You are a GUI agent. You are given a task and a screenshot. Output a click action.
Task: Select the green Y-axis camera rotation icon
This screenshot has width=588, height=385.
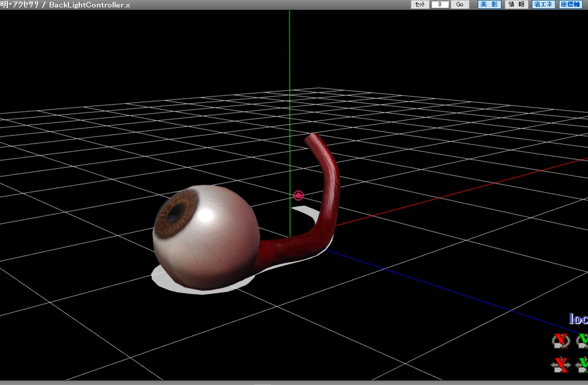tap(582, 340)
